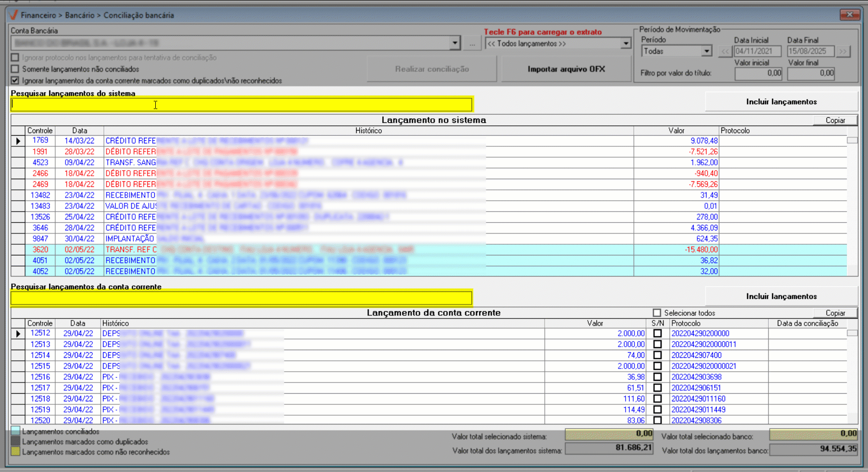This screenshot has width=868, height=472.
Task: Click Copiar button above bank account entries
Action: coord(835,313)
